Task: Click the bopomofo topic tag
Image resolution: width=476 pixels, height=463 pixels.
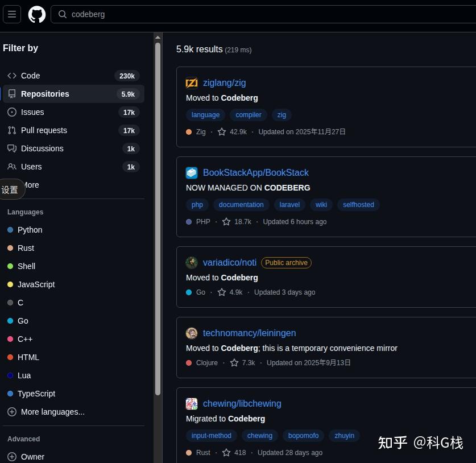Action: tap(303, 436)
